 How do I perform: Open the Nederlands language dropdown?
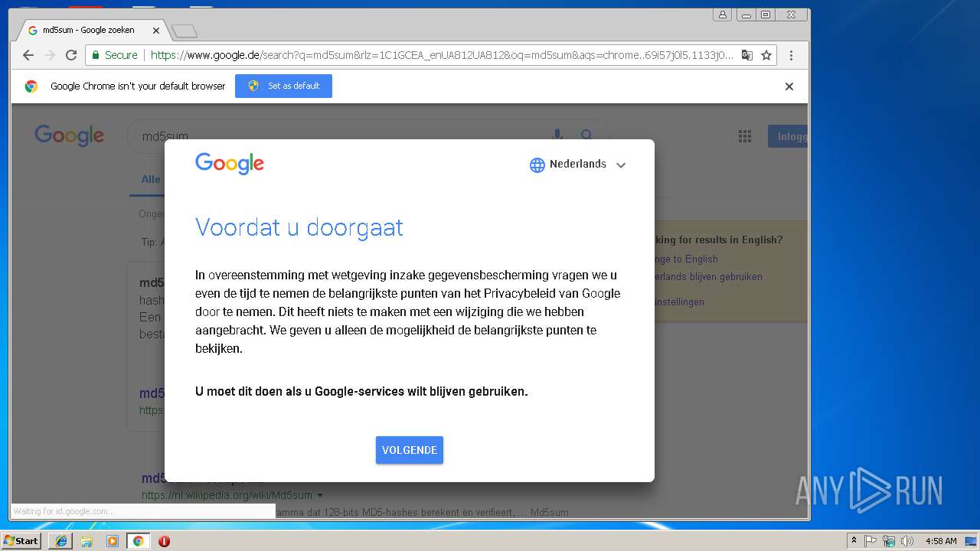point(578,165)
